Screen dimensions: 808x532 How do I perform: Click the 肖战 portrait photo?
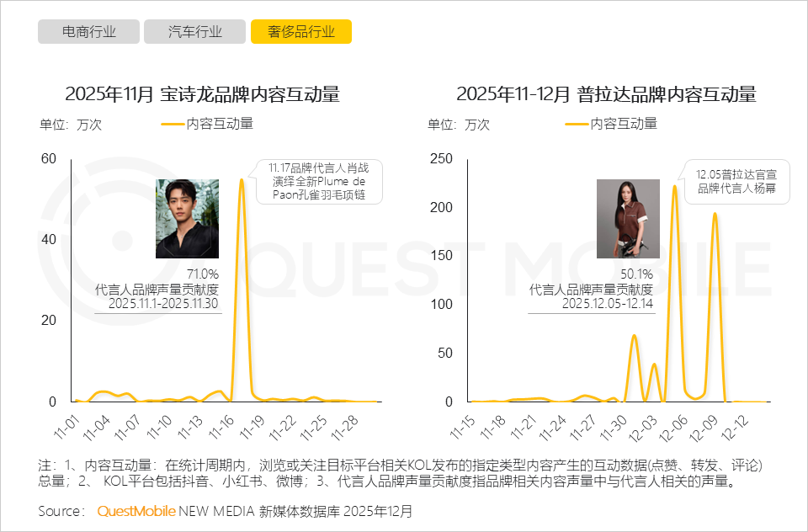click(x=188, y=219)
